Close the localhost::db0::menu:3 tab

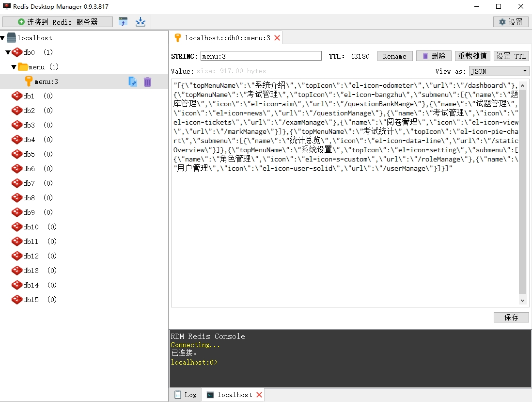(x=277, y=38)
